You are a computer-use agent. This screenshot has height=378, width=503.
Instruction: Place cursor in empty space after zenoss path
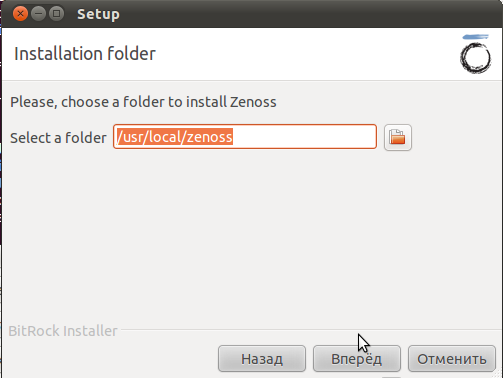(303, 137)
